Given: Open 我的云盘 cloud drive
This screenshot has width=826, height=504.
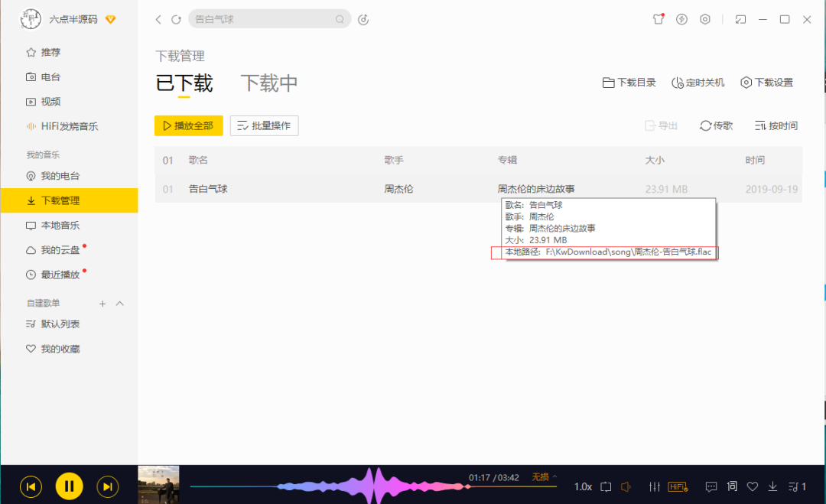Looking at the screenshot, I should (54, 250).
